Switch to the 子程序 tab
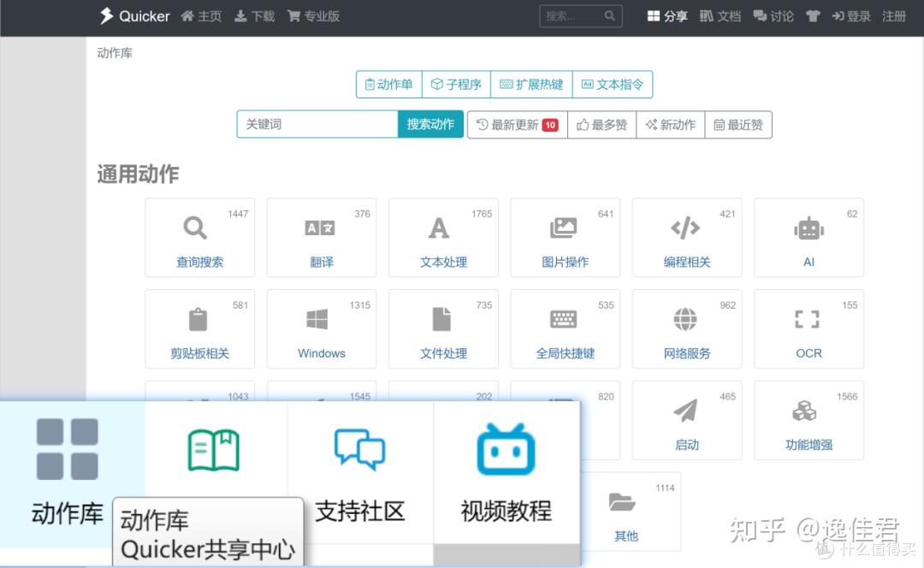 [x=456, y=84]
